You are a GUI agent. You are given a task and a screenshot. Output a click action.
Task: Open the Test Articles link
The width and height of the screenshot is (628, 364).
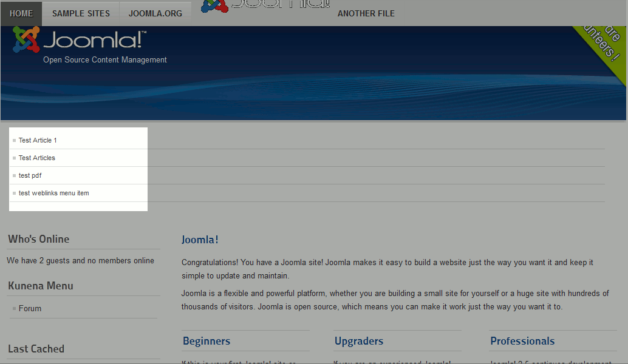[x=37, y=158]
